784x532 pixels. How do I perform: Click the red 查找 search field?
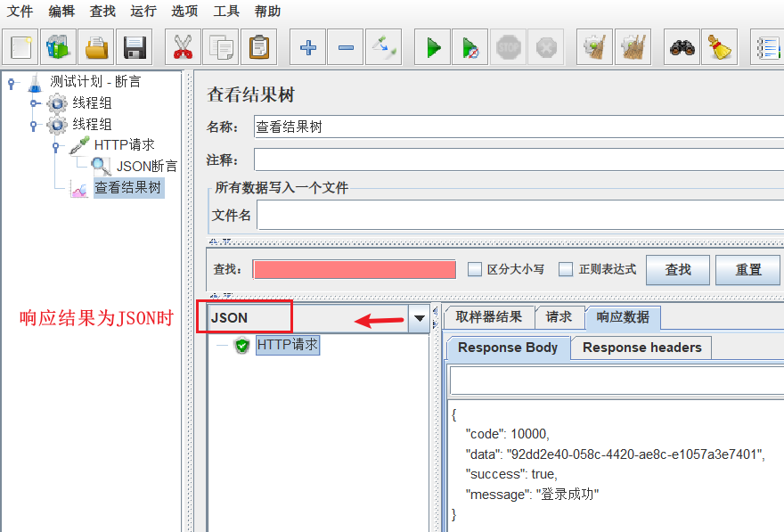tap(355, 269)
